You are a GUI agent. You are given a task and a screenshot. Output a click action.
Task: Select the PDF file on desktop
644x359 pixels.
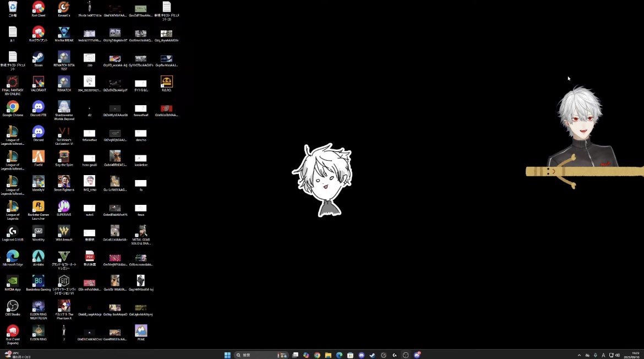[90, 258]
